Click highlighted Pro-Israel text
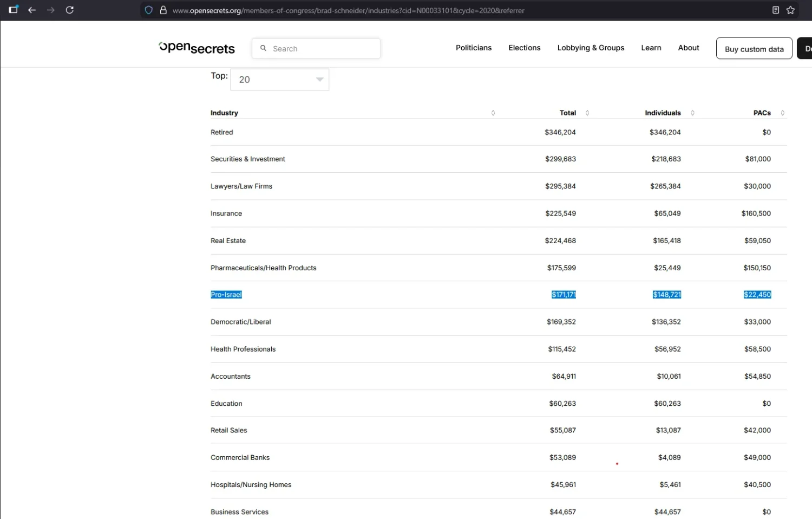812x519 pixels. (226, 295)
